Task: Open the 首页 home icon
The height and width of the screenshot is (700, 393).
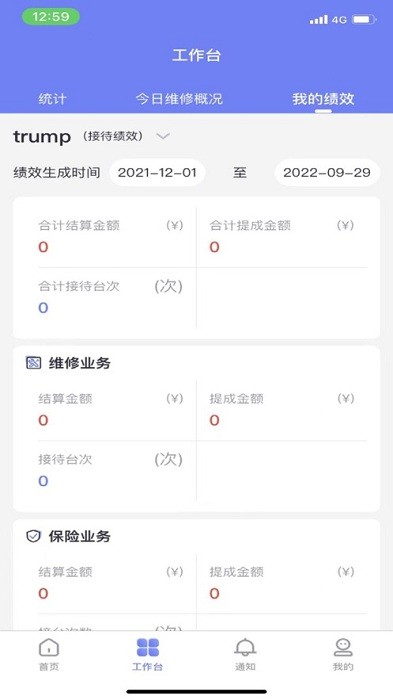Action: (49, 648)
